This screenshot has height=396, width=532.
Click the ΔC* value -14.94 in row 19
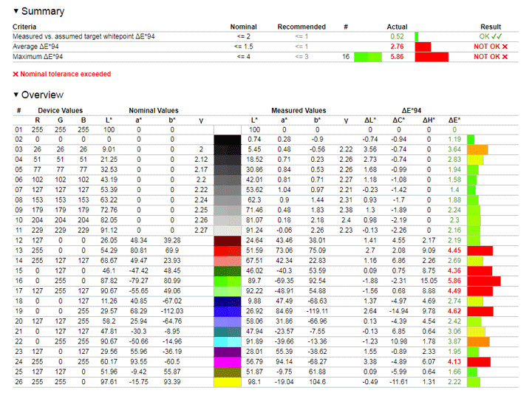pyautogui.click(x=399, y=311)
